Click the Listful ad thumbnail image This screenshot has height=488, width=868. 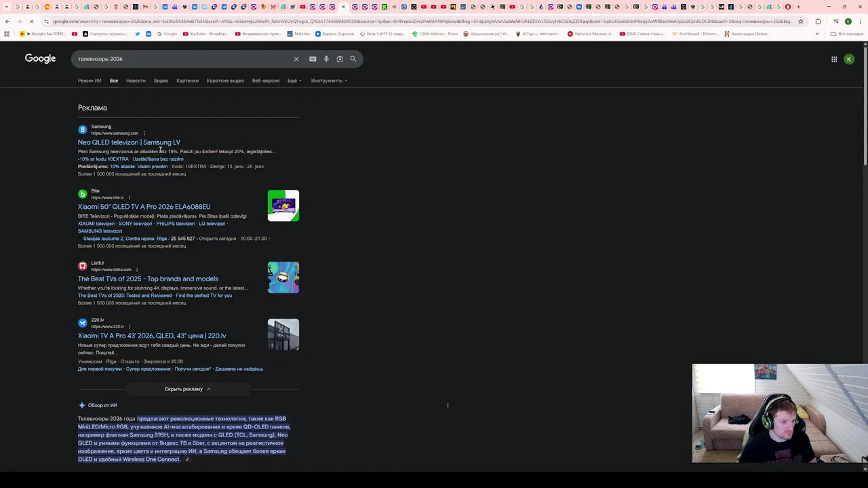[283, 278]
